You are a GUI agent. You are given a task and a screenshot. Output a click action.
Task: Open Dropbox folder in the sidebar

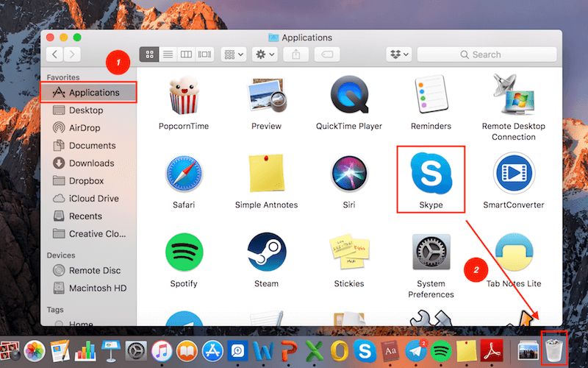(x=88, y=180)
